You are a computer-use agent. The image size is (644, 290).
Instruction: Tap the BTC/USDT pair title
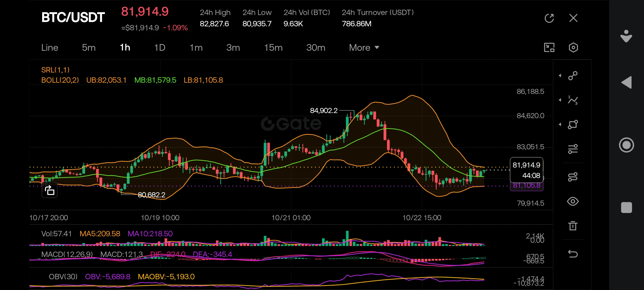point(73,17)
